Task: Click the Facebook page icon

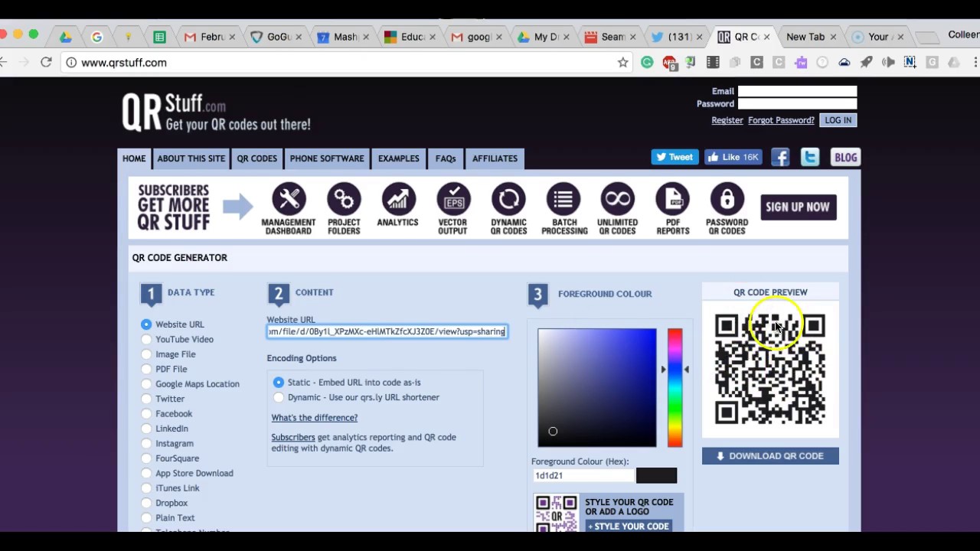Action: (x=780, y=157)
